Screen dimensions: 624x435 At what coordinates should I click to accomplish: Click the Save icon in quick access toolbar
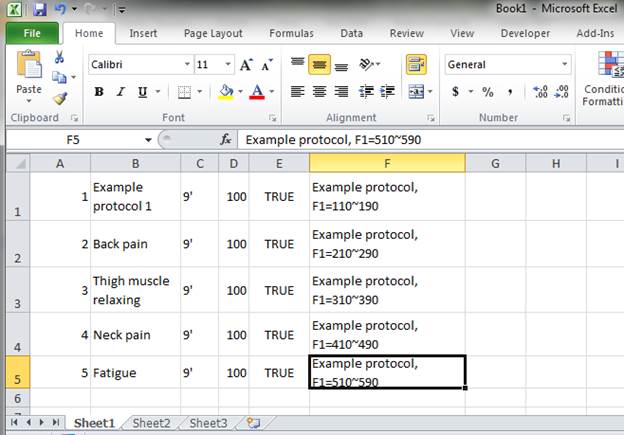(39, 10)
